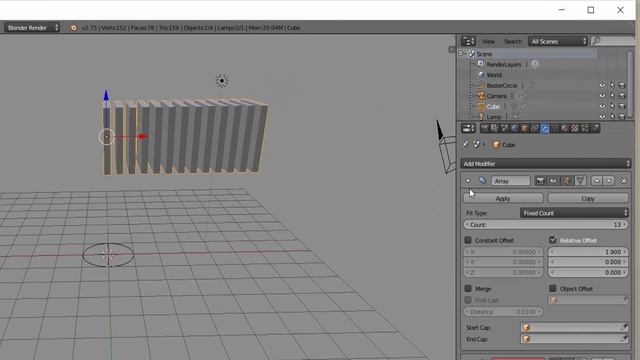Screen dimensions: 640x360
Task: Hide Camera with its eye toggle
Action: (x=602, y=96)
